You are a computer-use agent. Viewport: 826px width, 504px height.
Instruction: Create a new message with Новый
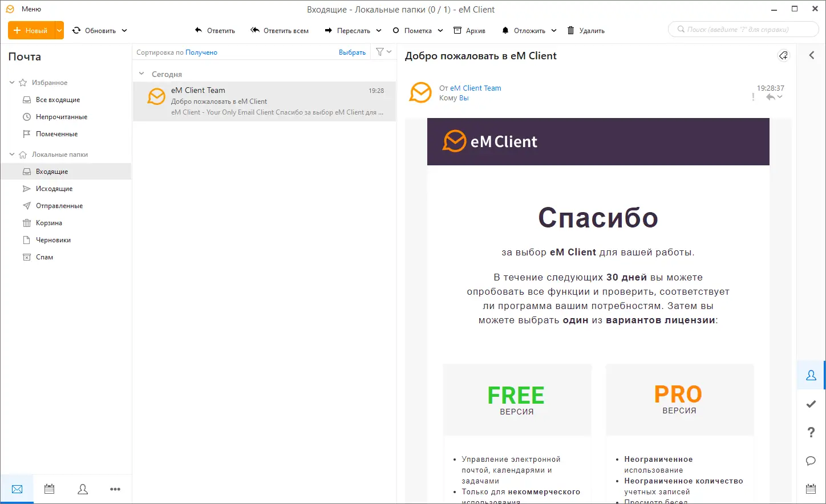[31, 31]
